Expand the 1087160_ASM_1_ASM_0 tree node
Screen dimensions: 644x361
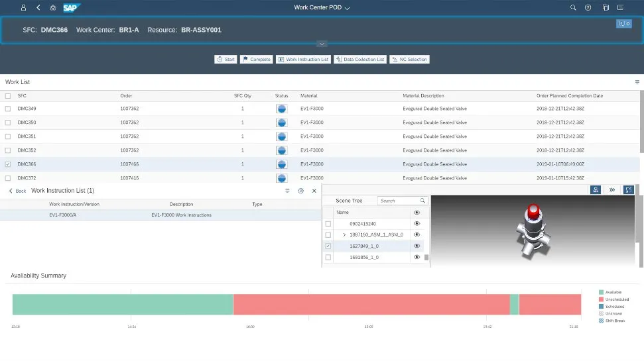point(344,235)
